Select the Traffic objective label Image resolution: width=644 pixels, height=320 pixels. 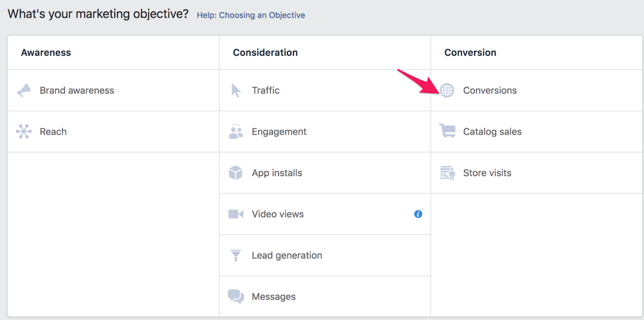[266, 90]
